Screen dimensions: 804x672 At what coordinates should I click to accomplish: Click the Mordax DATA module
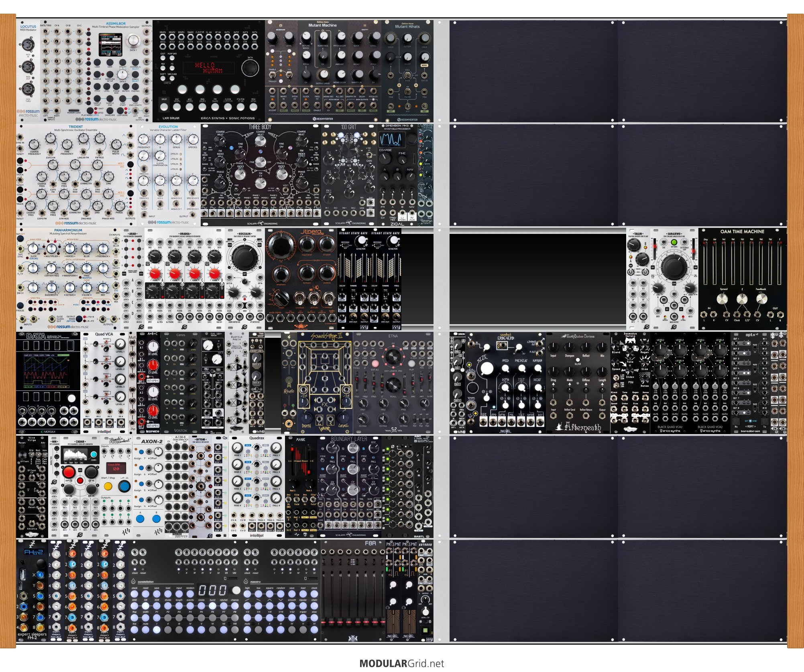pos(48,383)
